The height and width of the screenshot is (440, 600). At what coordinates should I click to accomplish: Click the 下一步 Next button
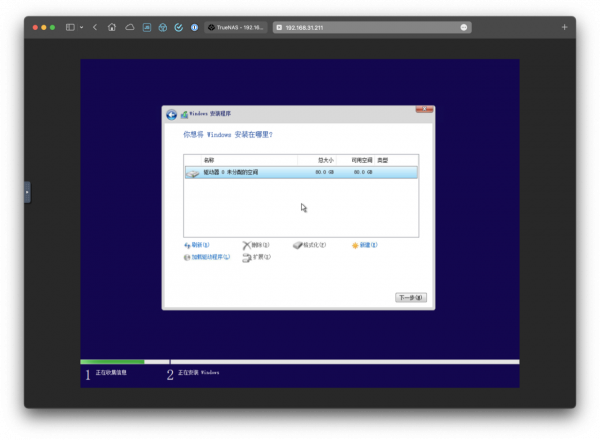(411, 297)
